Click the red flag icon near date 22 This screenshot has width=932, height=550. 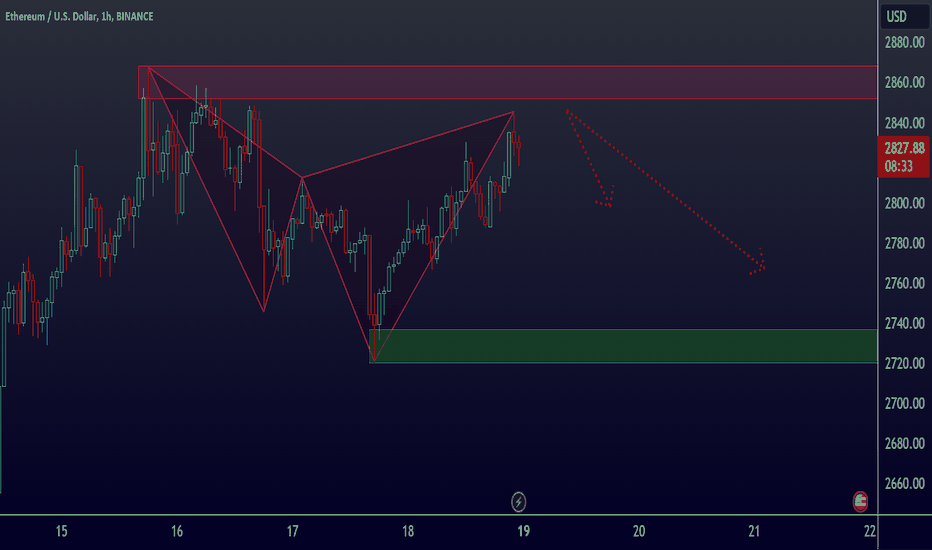(860, 502)
